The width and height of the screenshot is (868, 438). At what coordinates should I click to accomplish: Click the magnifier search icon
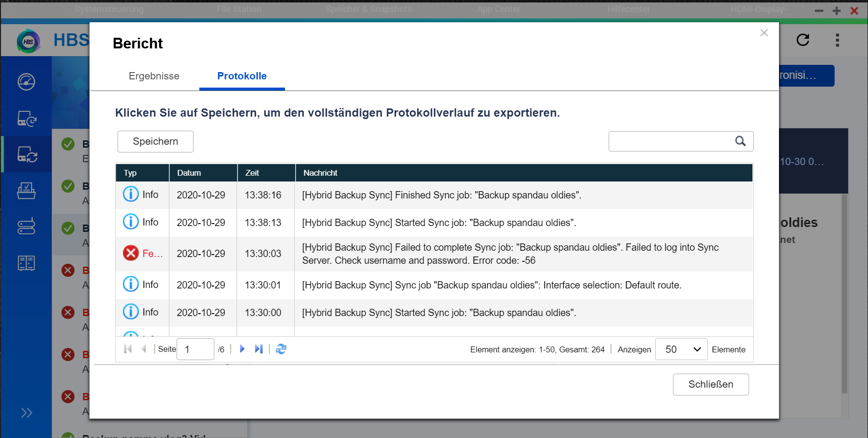(740, 141)
